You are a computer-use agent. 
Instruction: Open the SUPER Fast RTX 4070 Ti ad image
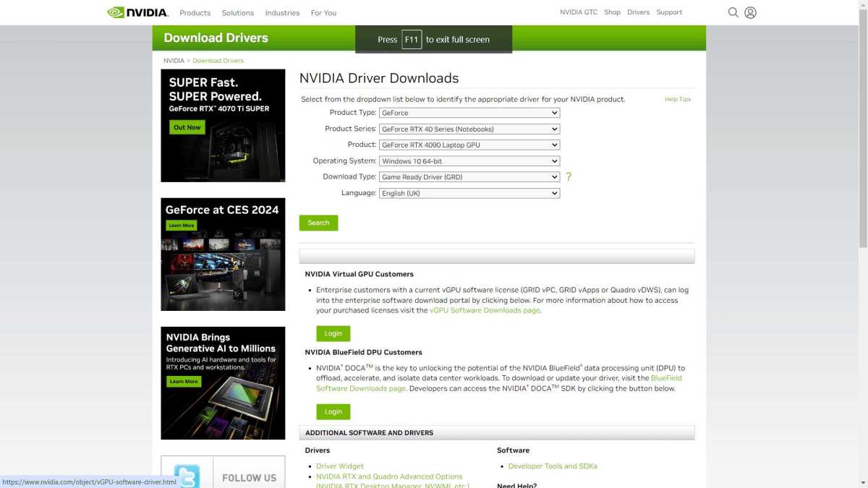pyautogui.click(x=223, y=126)
